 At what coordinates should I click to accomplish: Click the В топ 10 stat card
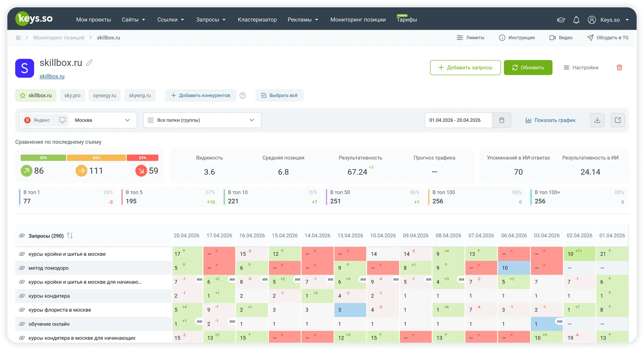point(271,197)
